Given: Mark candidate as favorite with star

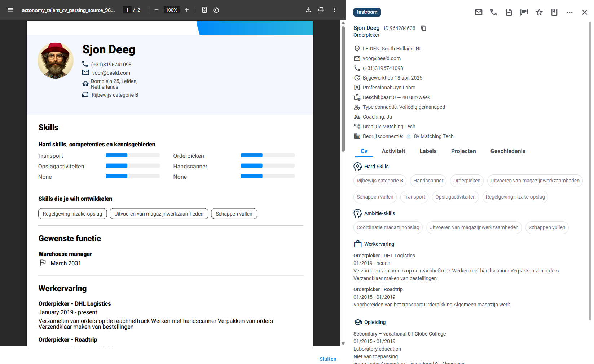Looking at the screenshot, I should coord(539,12).
